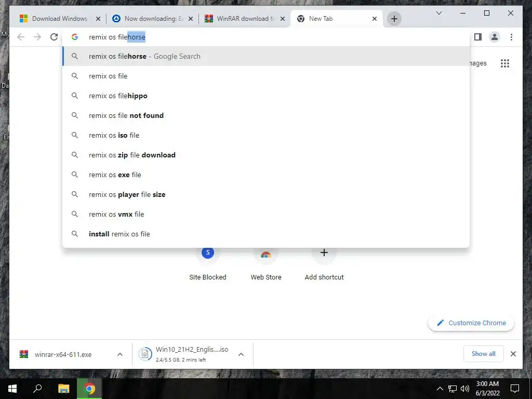Click the WinRAR file icon in downloads bar
The image size is (532, 399).
coord(24,354)
